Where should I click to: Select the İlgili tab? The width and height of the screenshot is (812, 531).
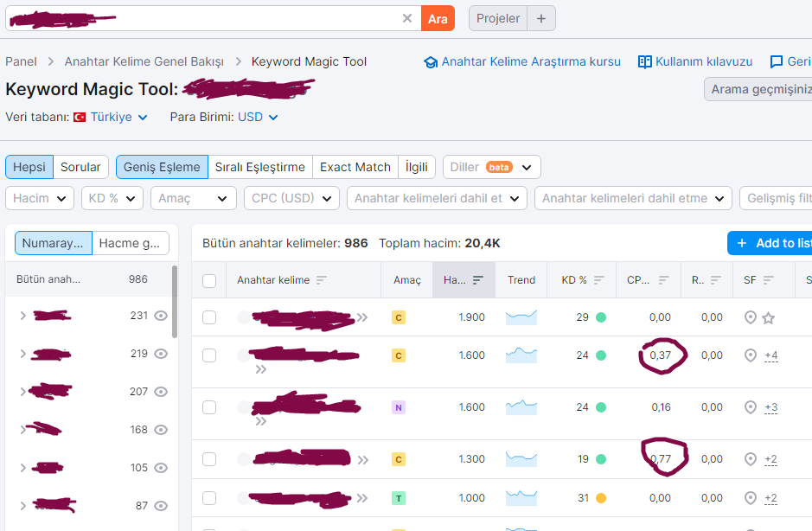416,167
